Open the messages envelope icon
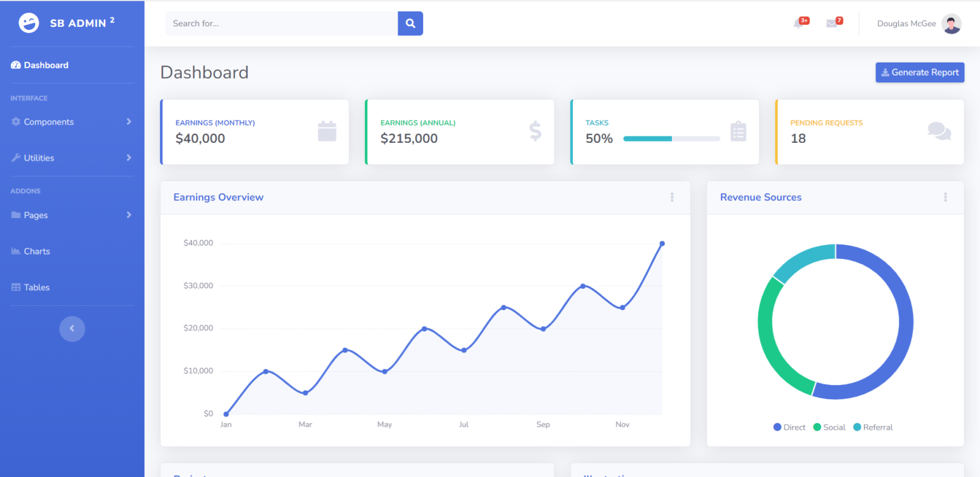 pos(833,24)
